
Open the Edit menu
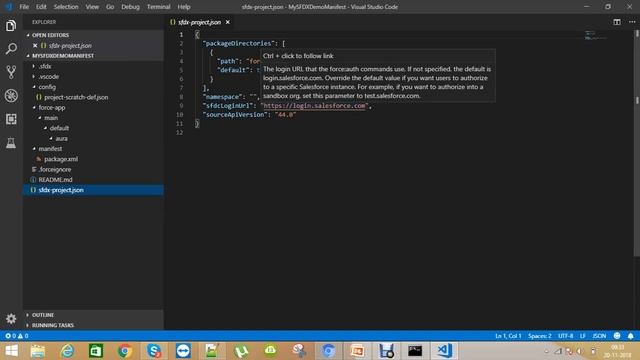click(41, 7)
